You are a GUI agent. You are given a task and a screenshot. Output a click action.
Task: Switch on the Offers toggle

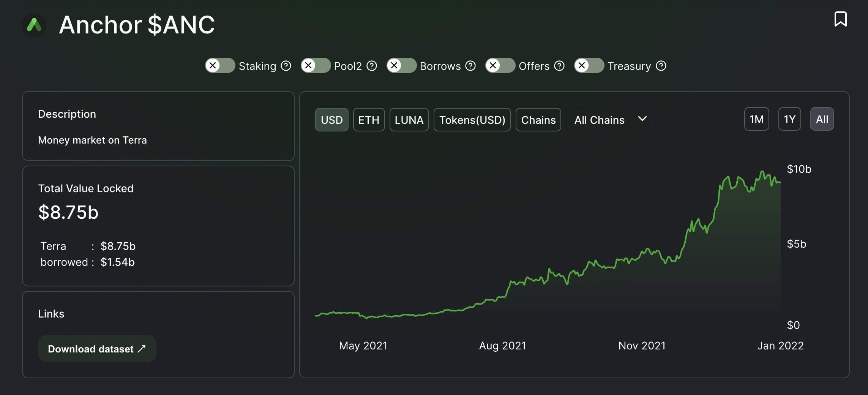click(500, 65)
